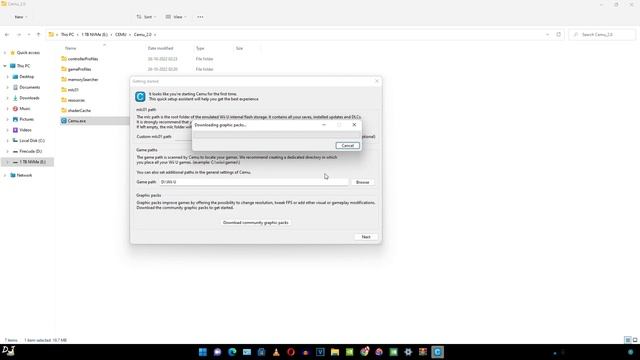Open the WinRAR icon in taskbar
Viewport: 640px width, 360px height.
[422, 352]
